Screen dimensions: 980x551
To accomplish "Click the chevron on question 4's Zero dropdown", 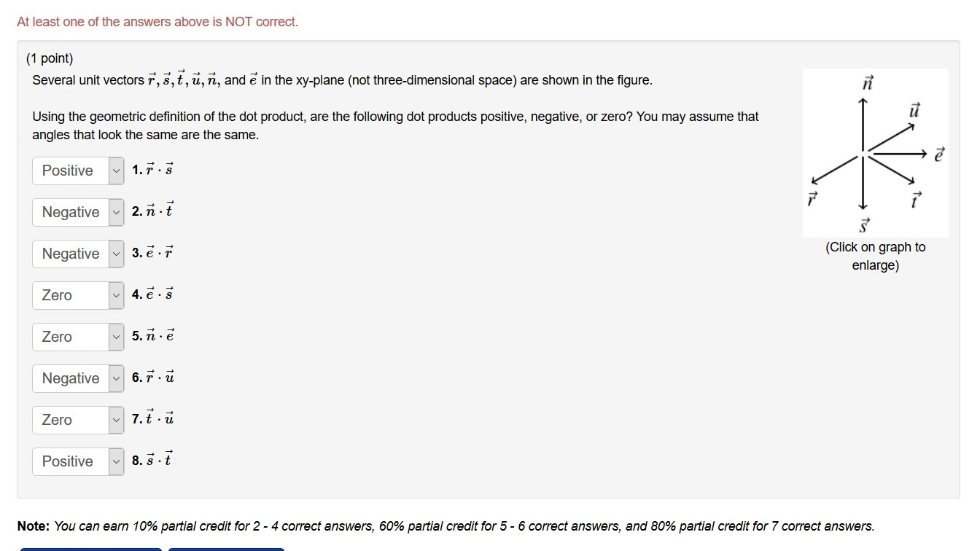I will (x=117, y=295).
